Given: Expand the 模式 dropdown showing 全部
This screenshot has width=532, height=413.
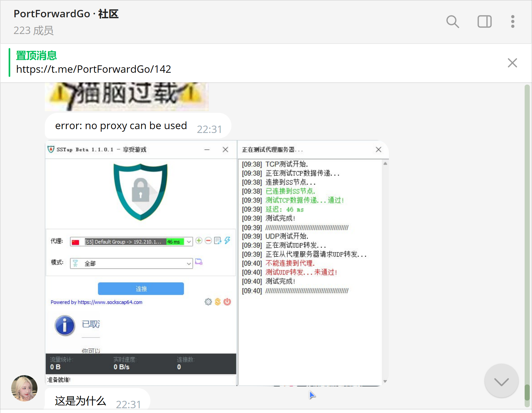Looking at the screenshot, I should click(x=189, y=263).
